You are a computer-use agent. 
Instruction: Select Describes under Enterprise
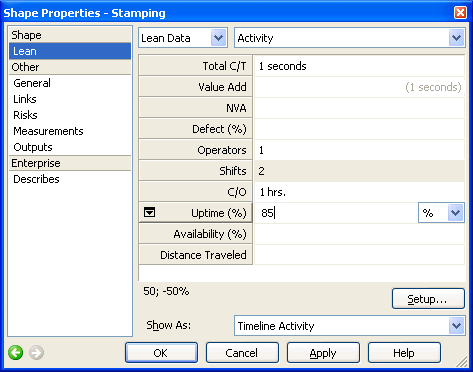tap(36, 179)
